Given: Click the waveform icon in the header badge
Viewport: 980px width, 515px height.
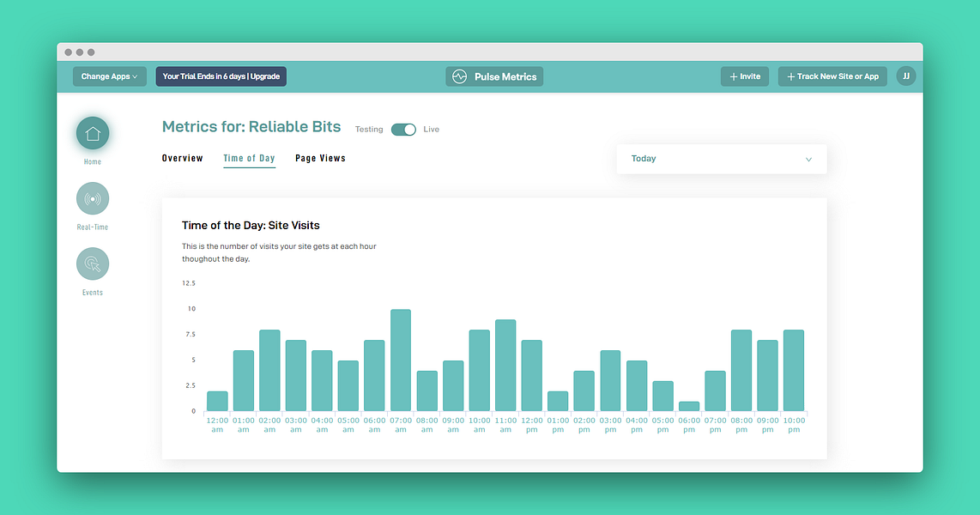Looking at the screenshot, I should click(459, 76).
